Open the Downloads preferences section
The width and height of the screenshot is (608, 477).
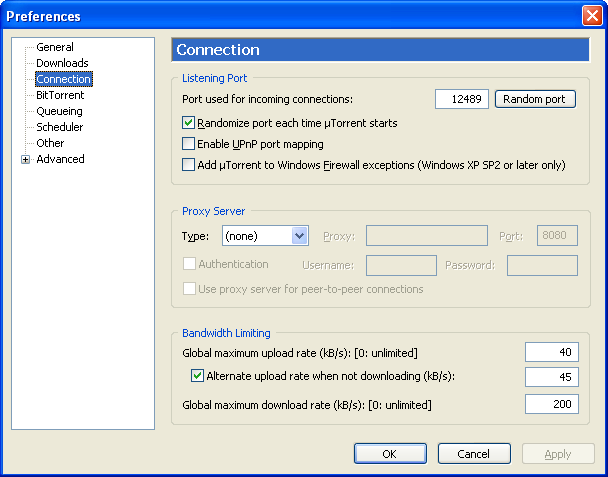[62, 63]
